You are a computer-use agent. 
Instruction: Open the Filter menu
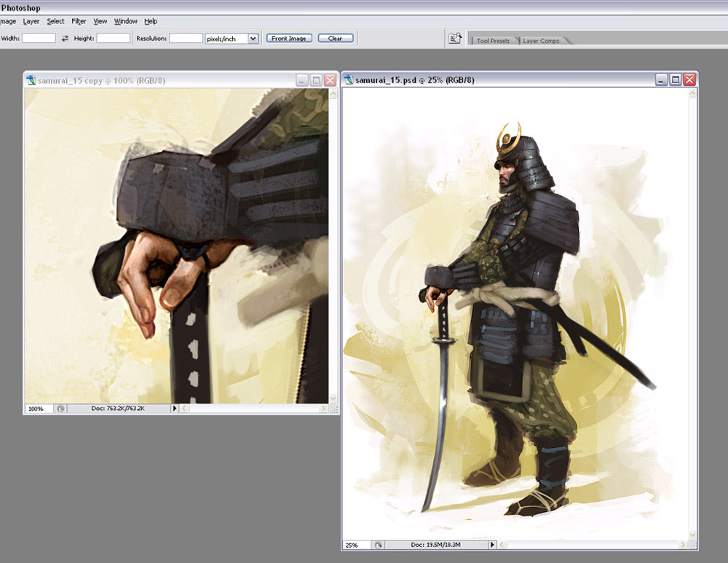[79, 21]
